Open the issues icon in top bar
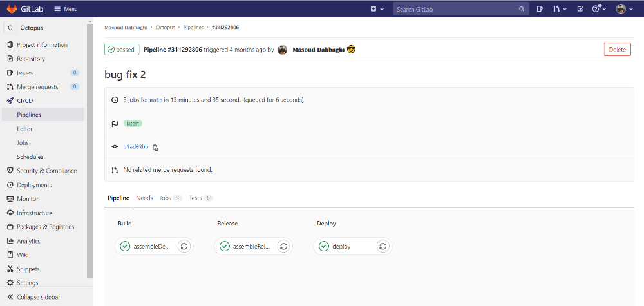 click(x=540, y=9)
